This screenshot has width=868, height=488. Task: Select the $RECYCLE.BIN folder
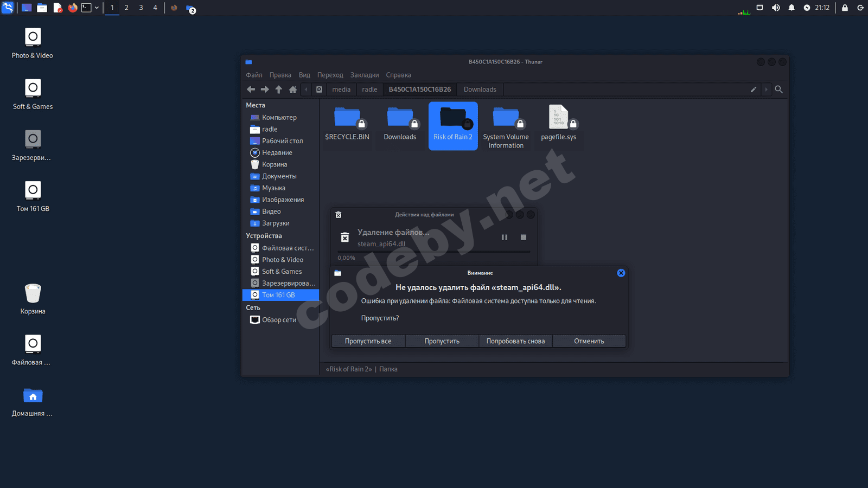[347, 124]
